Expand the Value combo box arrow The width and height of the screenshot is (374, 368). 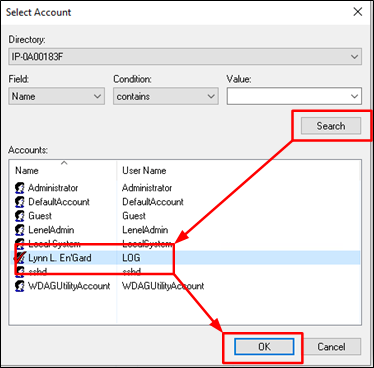pyautogui.click(x=354, y=96)
